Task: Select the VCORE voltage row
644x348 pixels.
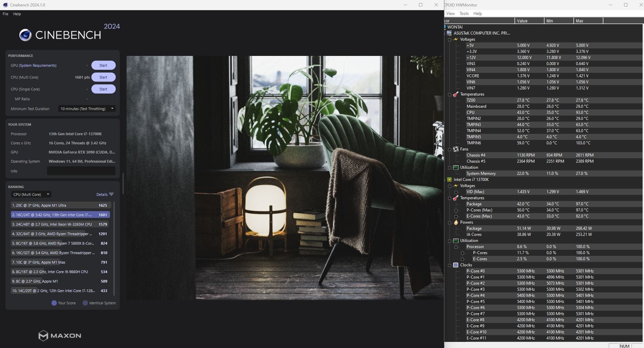Action: [554, 76]
